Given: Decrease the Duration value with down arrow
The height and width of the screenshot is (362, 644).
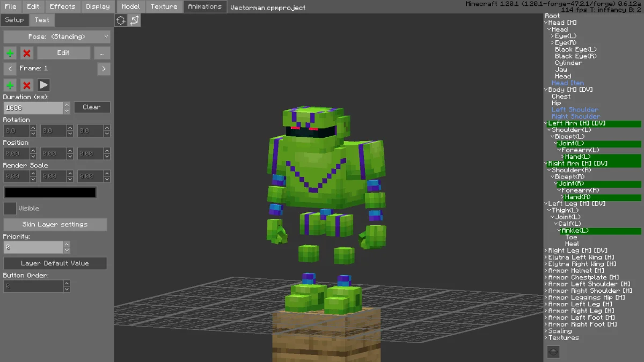Looking at the screenshot, I should pos(67,110).
